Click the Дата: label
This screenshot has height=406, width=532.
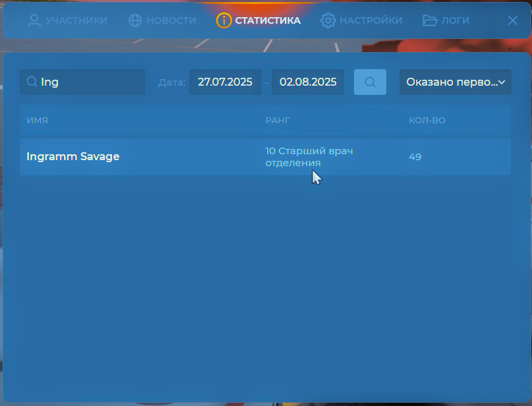coord(172,82)
